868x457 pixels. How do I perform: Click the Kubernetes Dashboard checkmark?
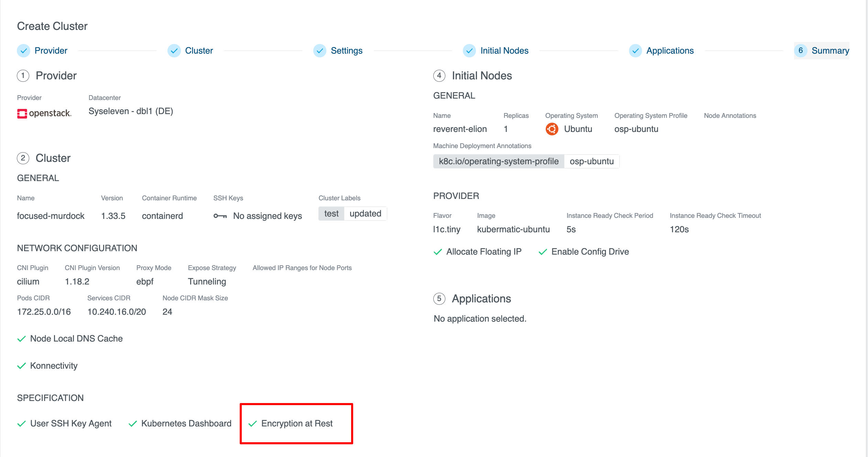tap(133, 423)
